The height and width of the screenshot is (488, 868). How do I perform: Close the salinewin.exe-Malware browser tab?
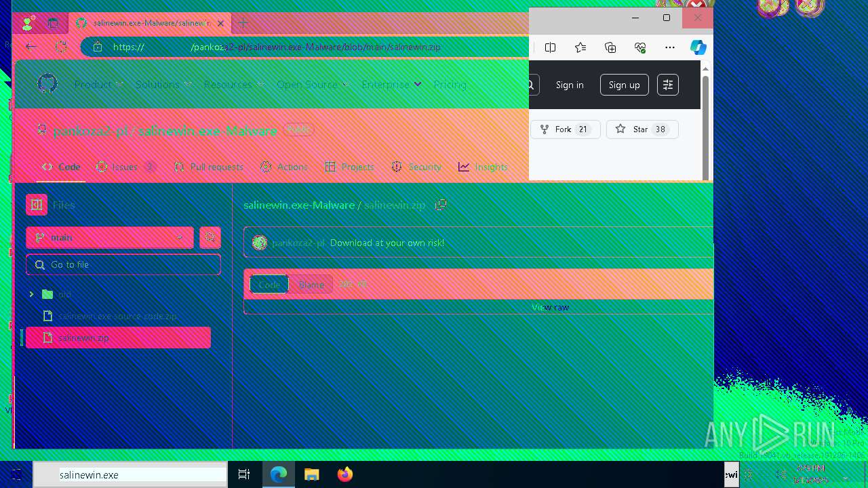click(220, 23)
